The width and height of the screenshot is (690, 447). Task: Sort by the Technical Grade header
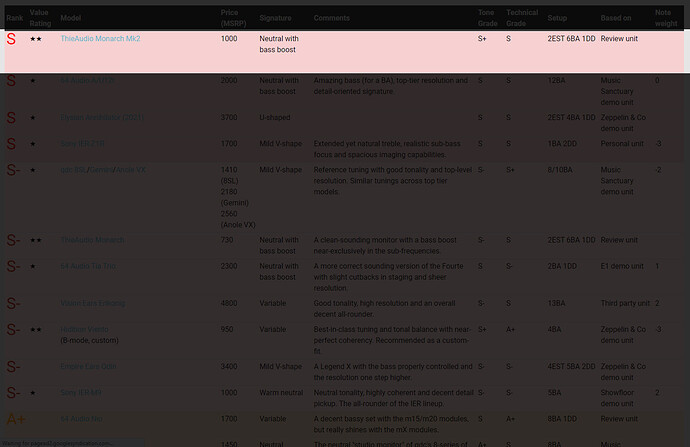point(522,18)
